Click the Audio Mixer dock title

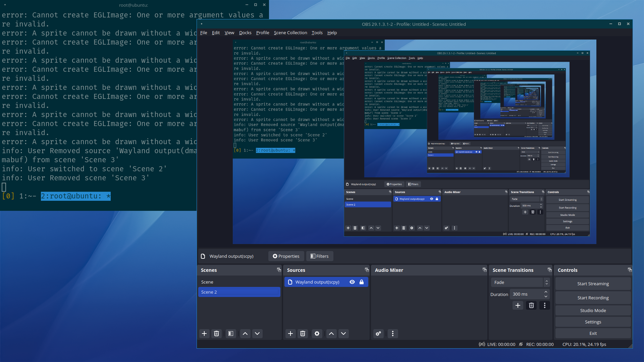[x=389, y=270]
